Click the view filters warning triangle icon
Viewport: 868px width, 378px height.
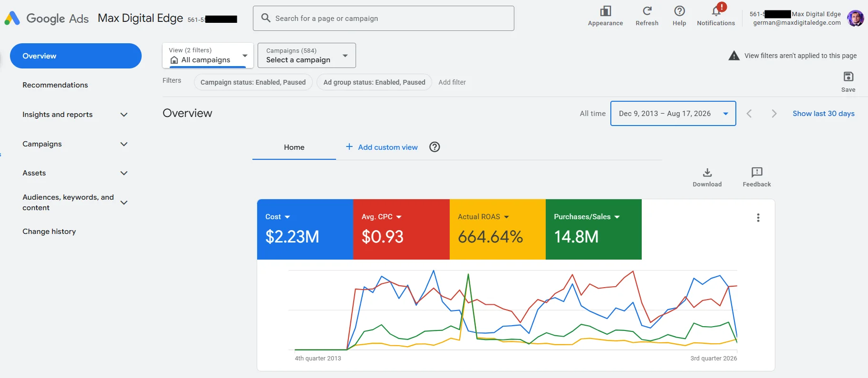[x=734, y=56]
